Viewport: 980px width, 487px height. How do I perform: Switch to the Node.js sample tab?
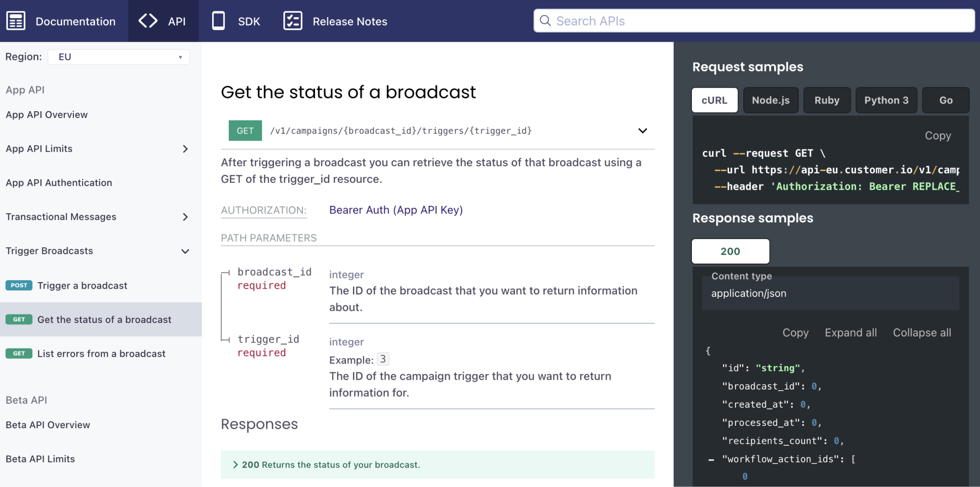[770, 100]
